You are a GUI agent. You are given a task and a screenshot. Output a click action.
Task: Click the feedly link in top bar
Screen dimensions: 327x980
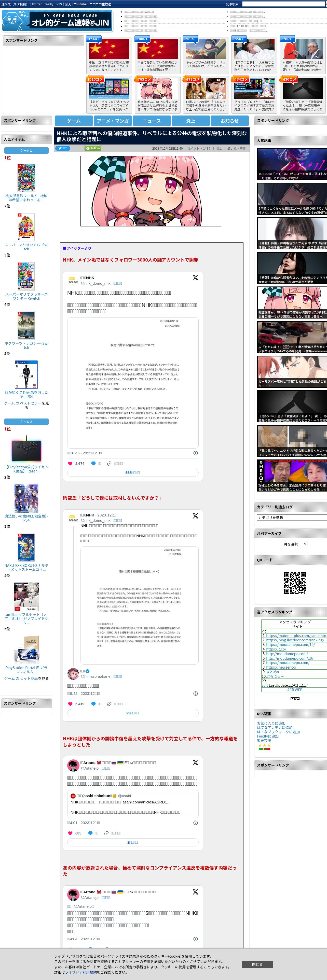[49, 4]
